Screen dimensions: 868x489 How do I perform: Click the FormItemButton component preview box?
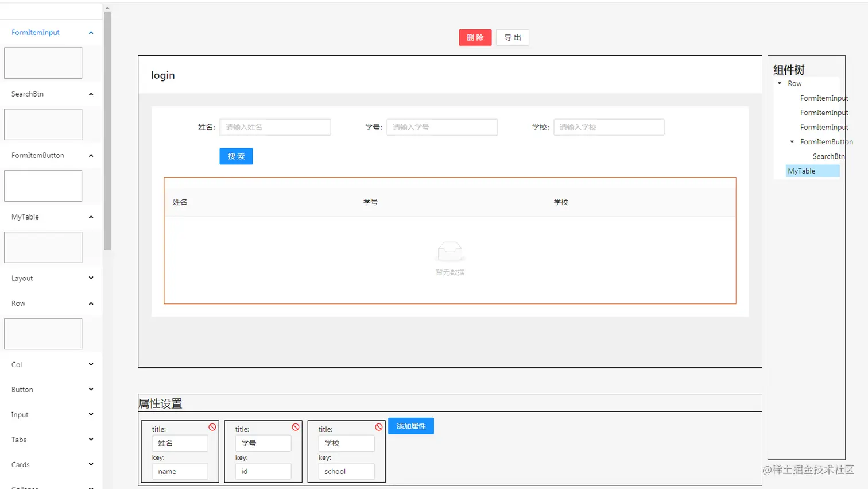(43, 186)
